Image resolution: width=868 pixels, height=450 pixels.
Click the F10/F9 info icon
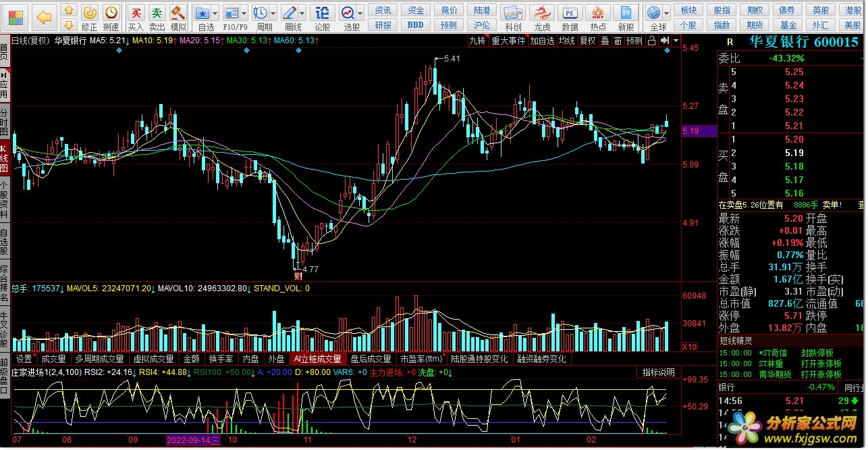(232, 12)
